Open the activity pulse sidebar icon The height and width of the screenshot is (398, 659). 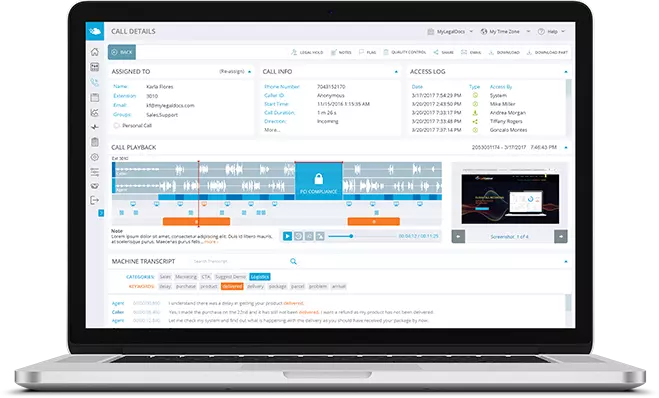tap(95, 127)
